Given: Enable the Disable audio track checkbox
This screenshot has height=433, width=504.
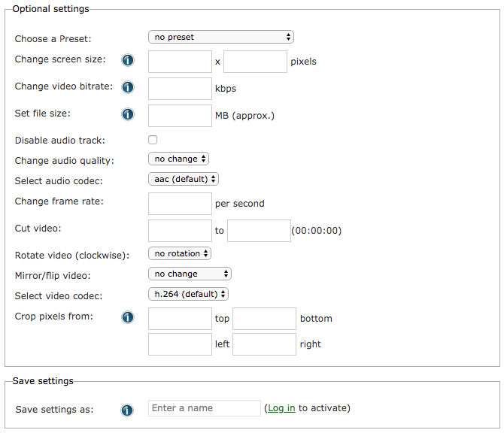Looking at the screenshot, I should (153, 140).
